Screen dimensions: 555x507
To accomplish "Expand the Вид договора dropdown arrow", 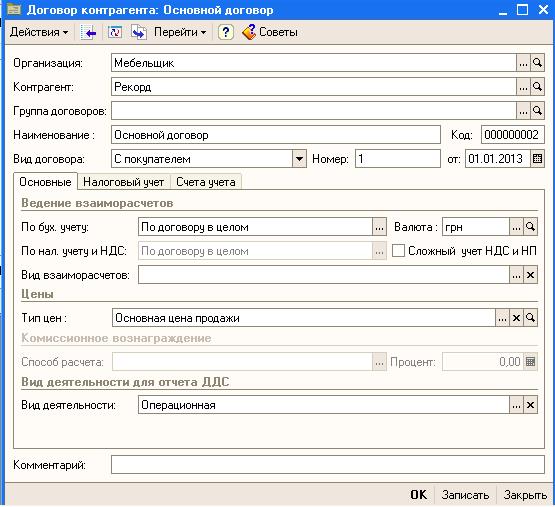I will click(x=299, y=159).
